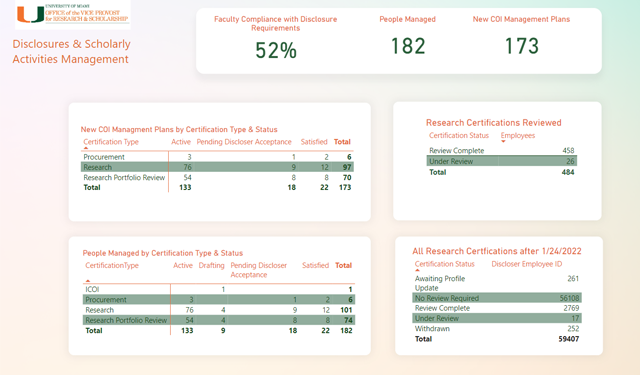This screenshot has width=640, height=375.
Task: Click grand total 173 in New COI Plans table
Action: [345, 187]
